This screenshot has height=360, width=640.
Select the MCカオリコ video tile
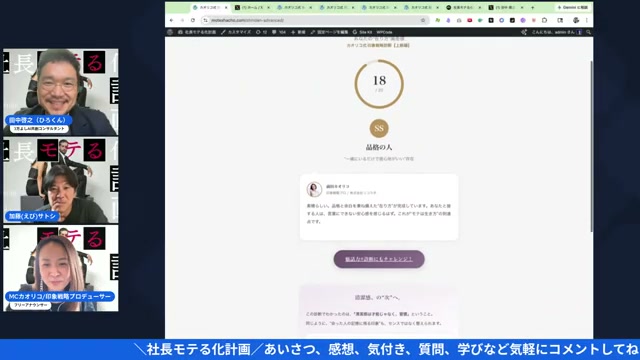pos(61,268)
